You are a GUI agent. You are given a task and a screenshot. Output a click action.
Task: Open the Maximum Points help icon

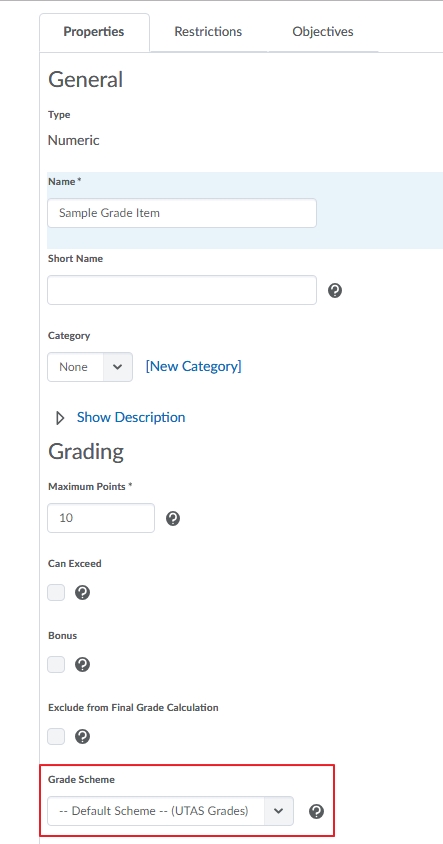click(x=173, y=518)
